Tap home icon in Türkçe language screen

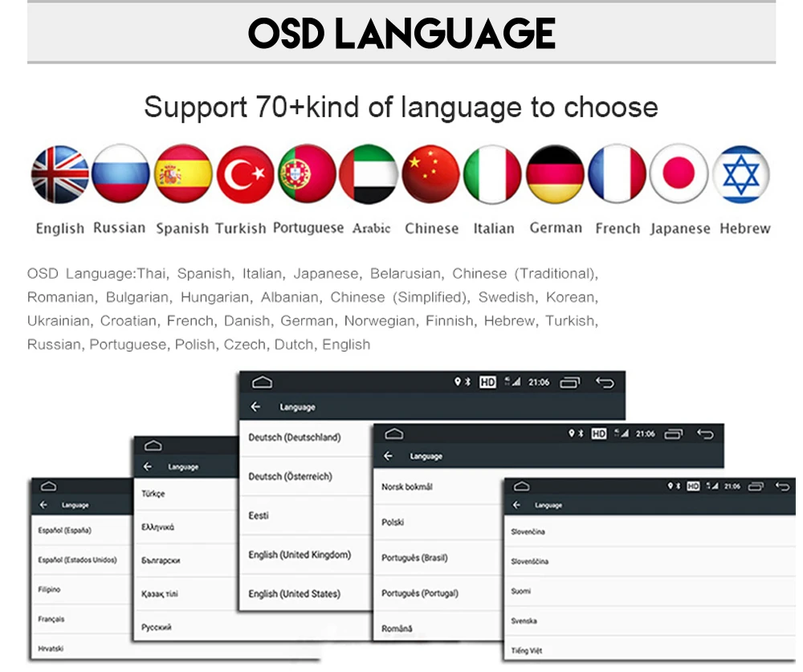point(153,445)
